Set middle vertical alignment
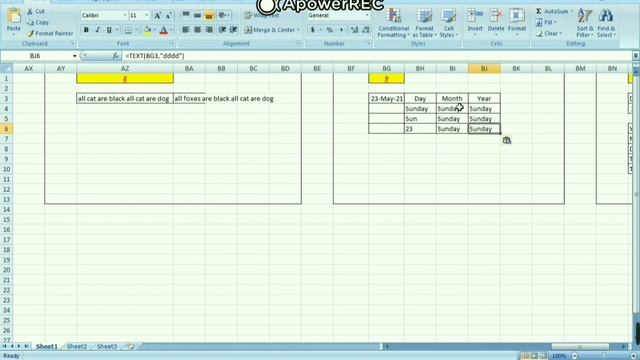Viewport: 640px width, 360px height. click(x=197, y=16)
